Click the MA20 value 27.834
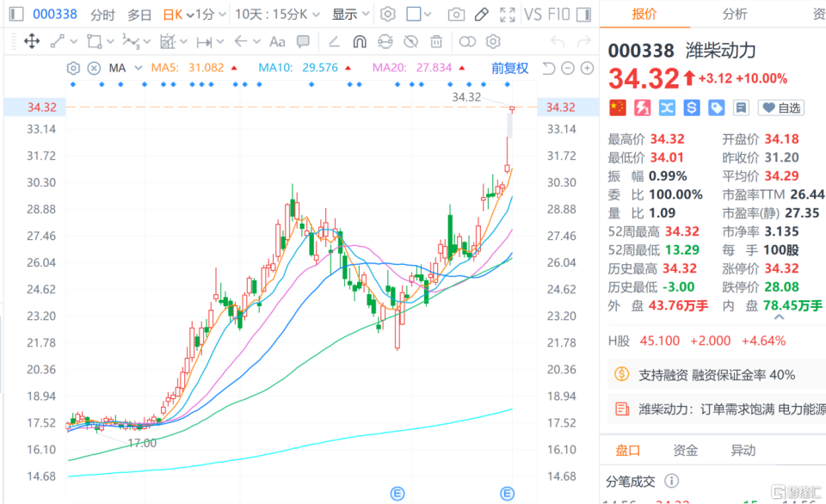 click(434, 67)
